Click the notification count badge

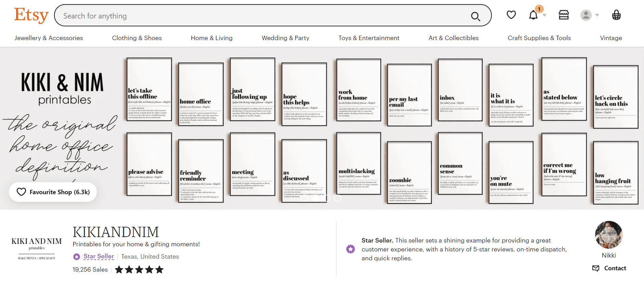pyautogui.click(x=539, y=9)
